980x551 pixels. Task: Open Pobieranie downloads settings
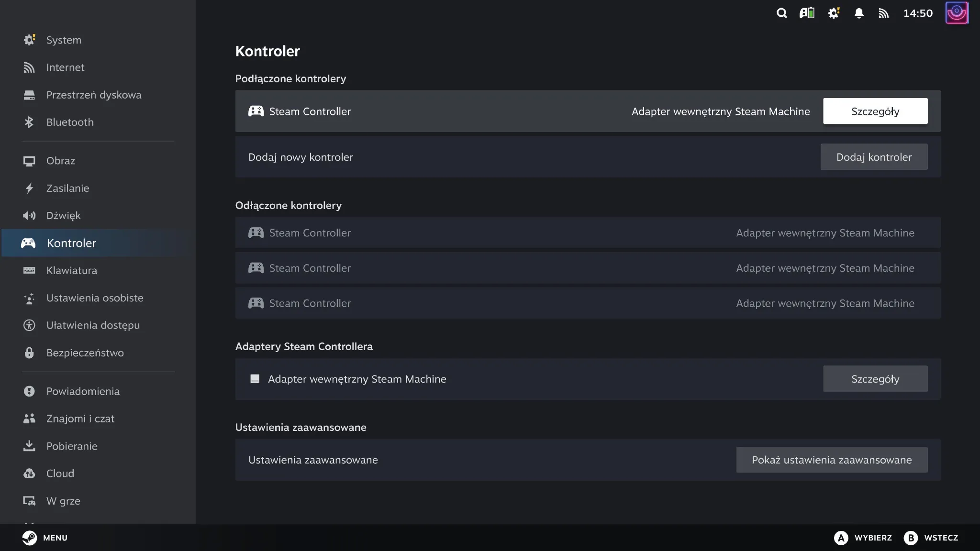pyautogui.click(x=98, y=446)
